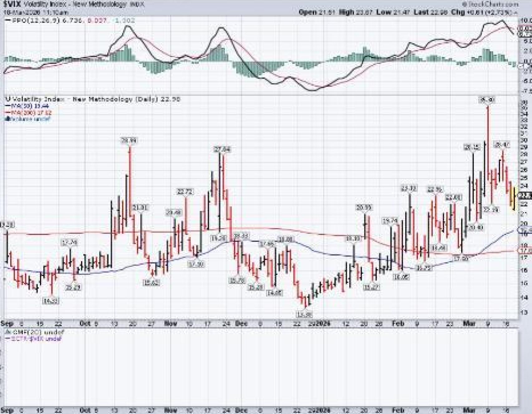532x414 pixels.
Task: Click the 20.40 low label in March
Action: [476, 228]
